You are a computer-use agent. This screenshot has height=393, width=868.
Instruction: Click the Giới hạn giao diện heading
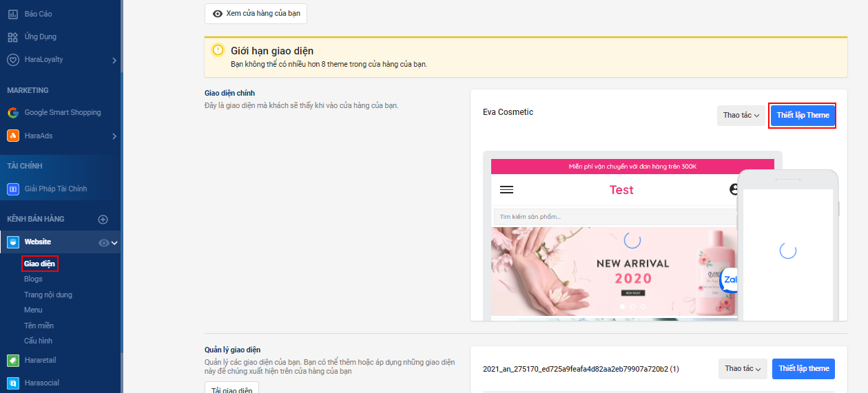coord(272,51)
